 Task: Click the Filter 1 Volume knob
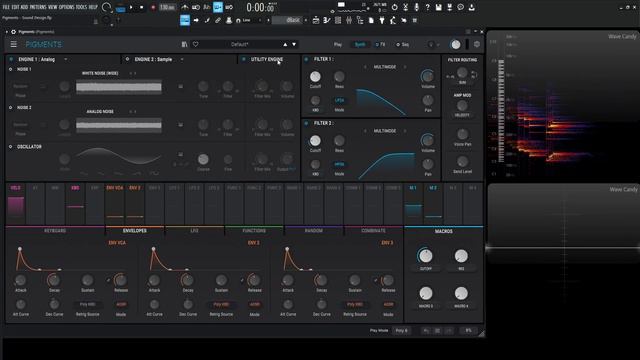coord(427,76)
